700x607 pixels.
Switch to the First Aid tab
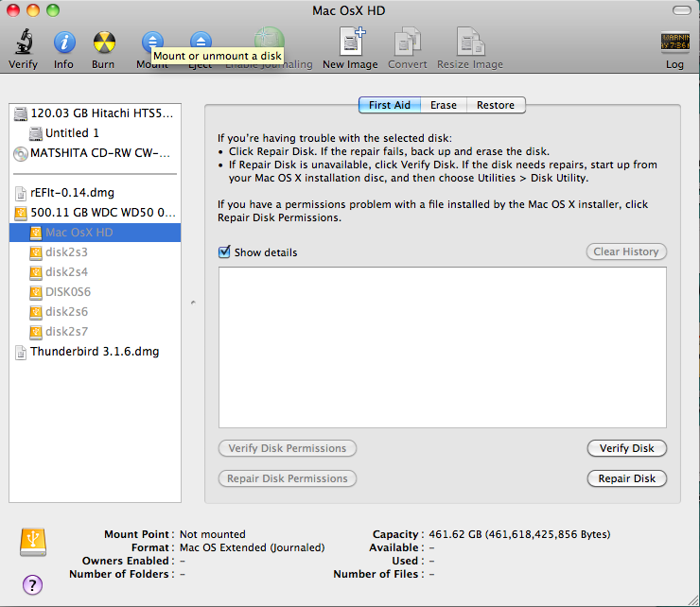point(390,105)
